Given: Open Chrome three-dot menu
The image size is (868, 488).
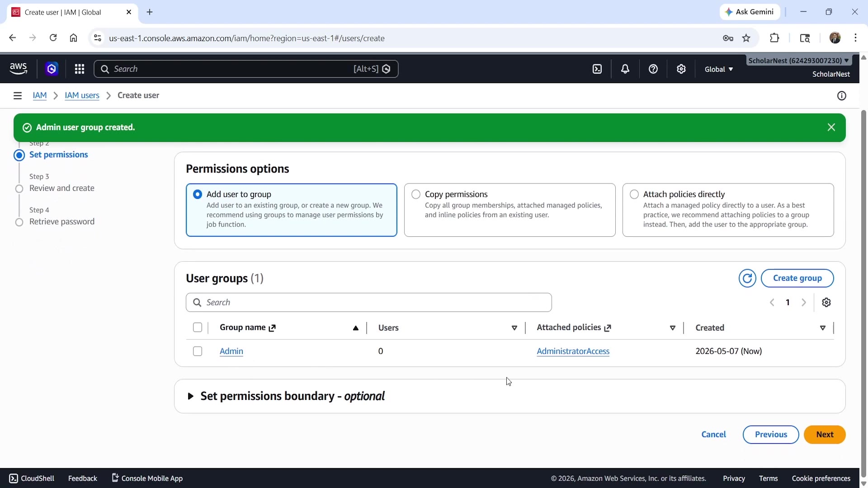Looking at the screenshot, I should (855, 38).
